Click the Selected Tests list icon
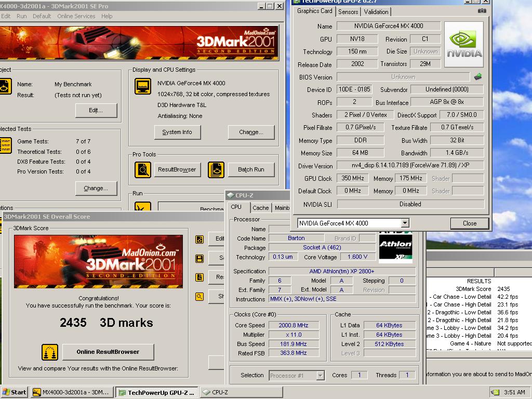 [x=5, y=145]
